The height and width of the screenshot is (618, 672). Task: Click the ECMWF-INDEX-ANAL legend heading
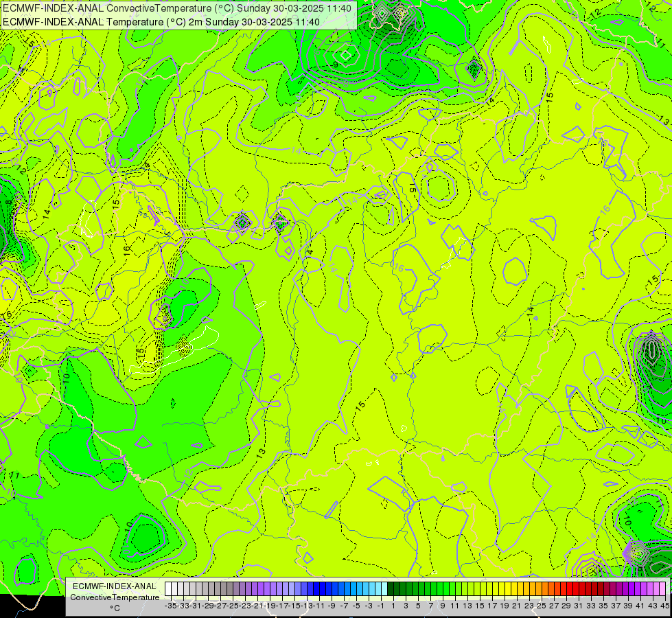pyautogui.click(x=115, y=586)
